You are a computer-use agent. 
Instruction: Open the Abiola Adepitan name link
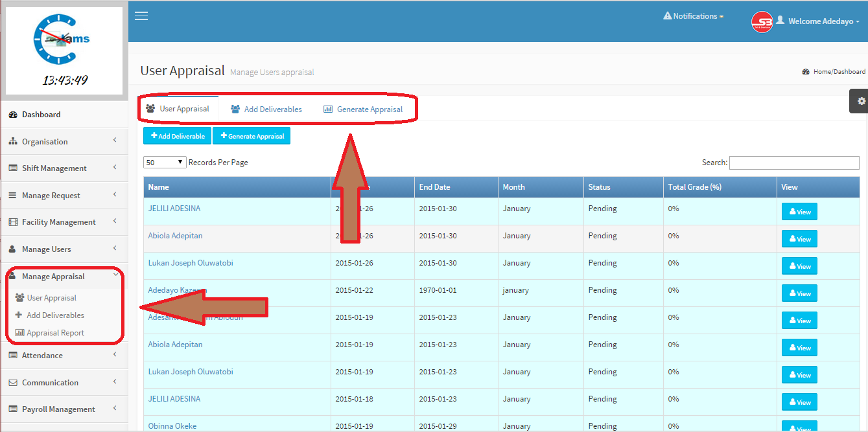click(175, 236)
